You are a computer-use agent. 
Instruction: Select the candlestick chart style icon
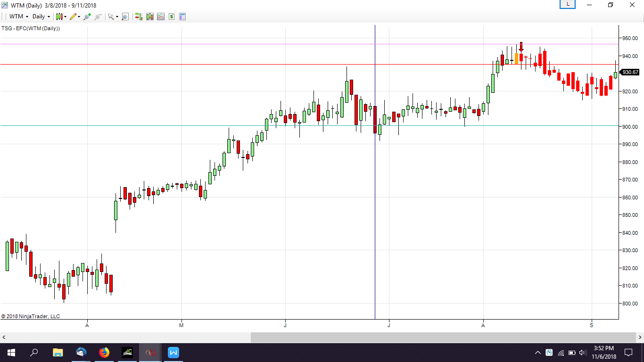coord(60,16)
